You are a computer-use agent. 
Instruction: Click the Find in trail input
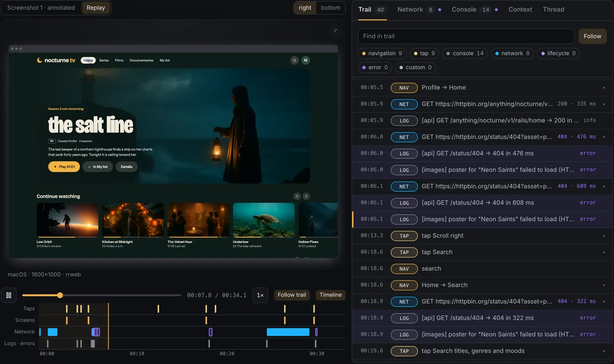(466, 36)
